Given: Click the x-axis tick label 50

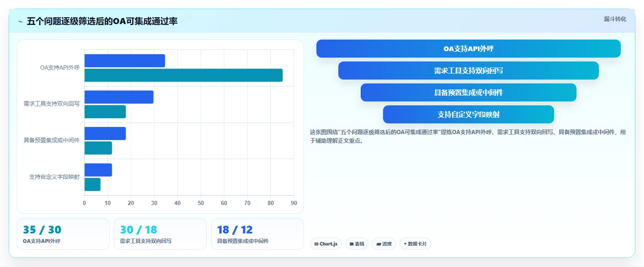Looking at the screenshot, I should (x=201, y=203).
